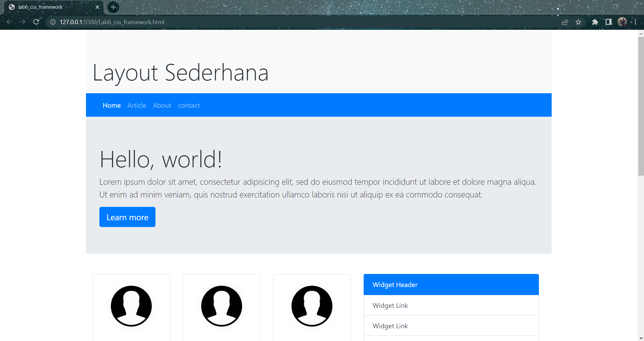The image size is (644, 341).
Task: Click the user profile avatar icon
Action: coord(623,22)
